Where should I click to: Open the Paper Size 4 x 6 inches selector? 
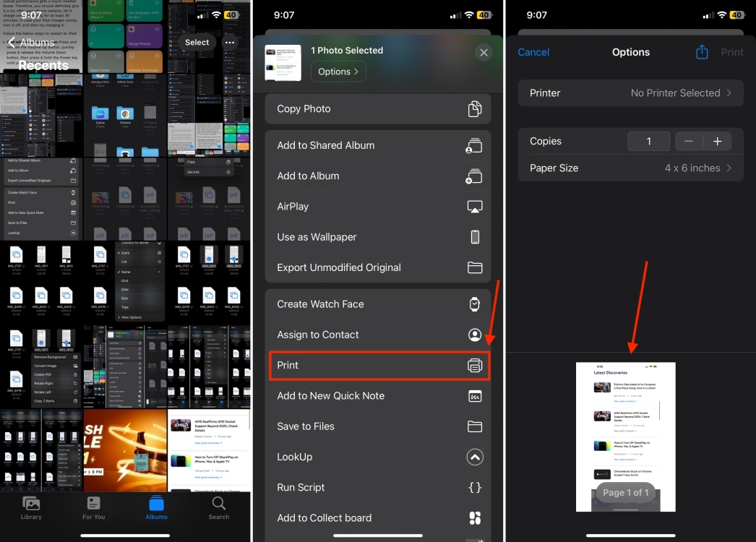click(630, 168)
